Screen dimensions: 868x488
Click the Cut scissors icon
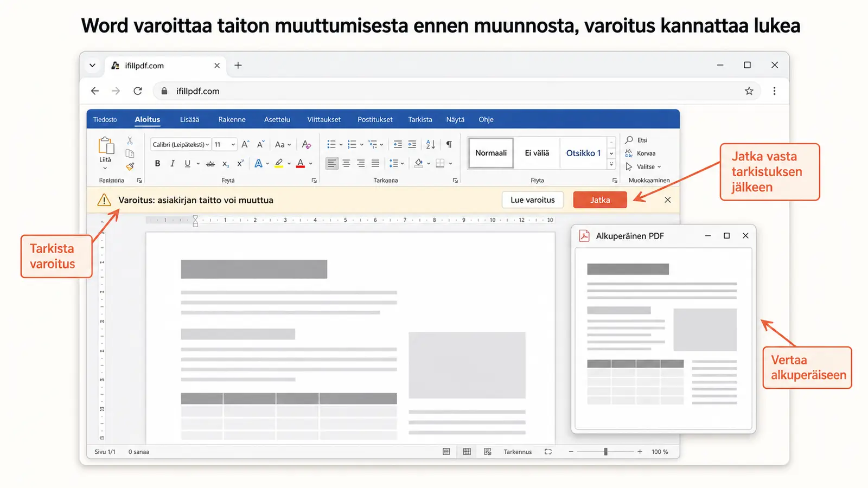pyautogui.click(x=130, y=140)
